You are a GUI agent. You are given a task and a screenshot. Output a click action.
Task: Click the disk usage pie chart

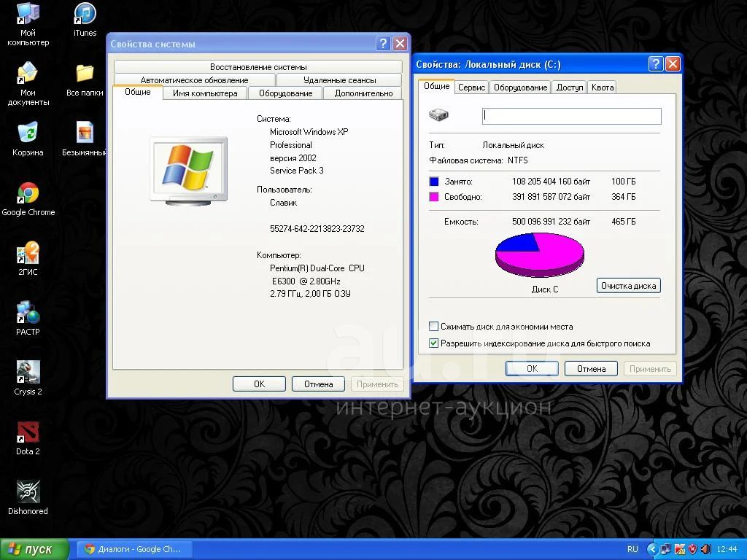540,254
